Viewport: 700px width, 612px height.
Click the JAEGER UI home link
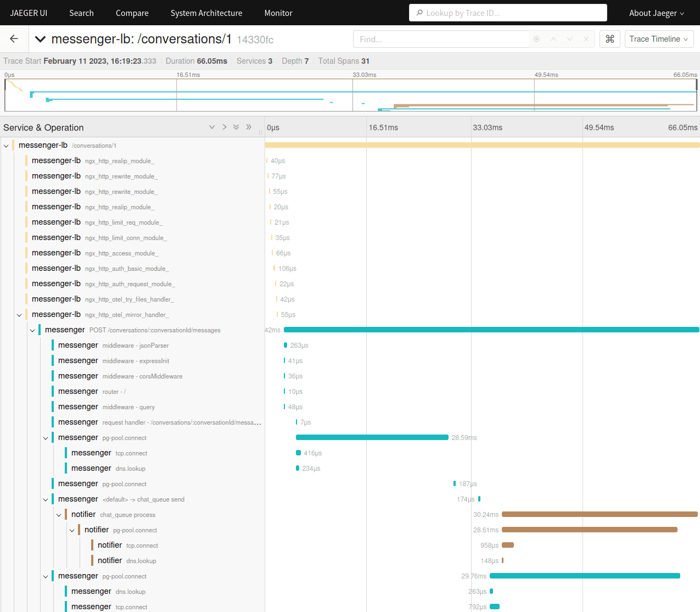(x=29, y=13)
